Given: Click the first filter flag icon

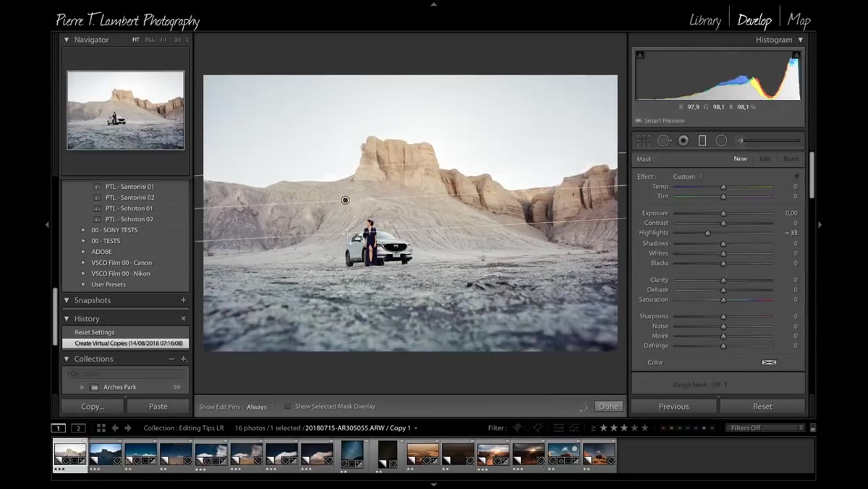Looking at the screenshot, I should [x=516, y=428].
